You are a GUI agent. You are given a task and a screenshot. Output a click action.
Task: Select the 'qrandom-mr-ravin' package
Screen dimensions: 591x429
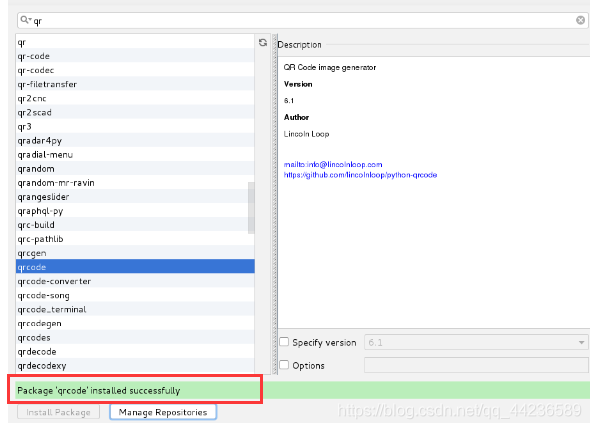pyautogui.click(x=135, y=183)
